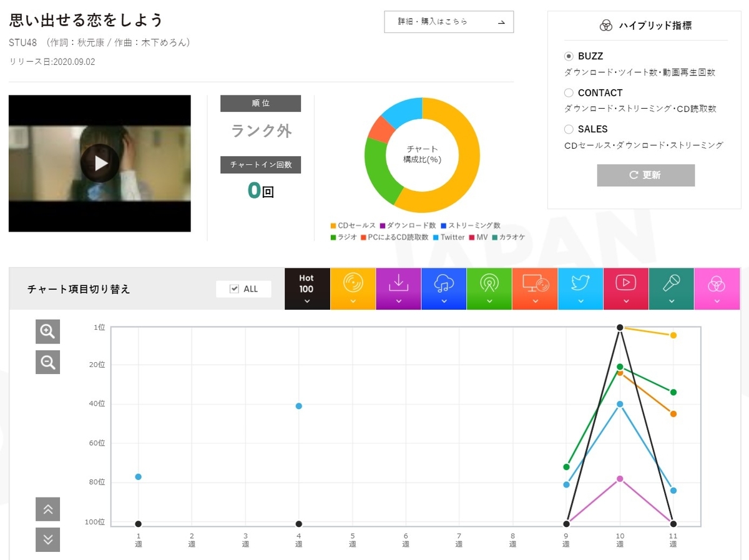Viewport: 749px width, 560px height.
Task: Zoom out of the chart
Action: [x=48, y=361]
